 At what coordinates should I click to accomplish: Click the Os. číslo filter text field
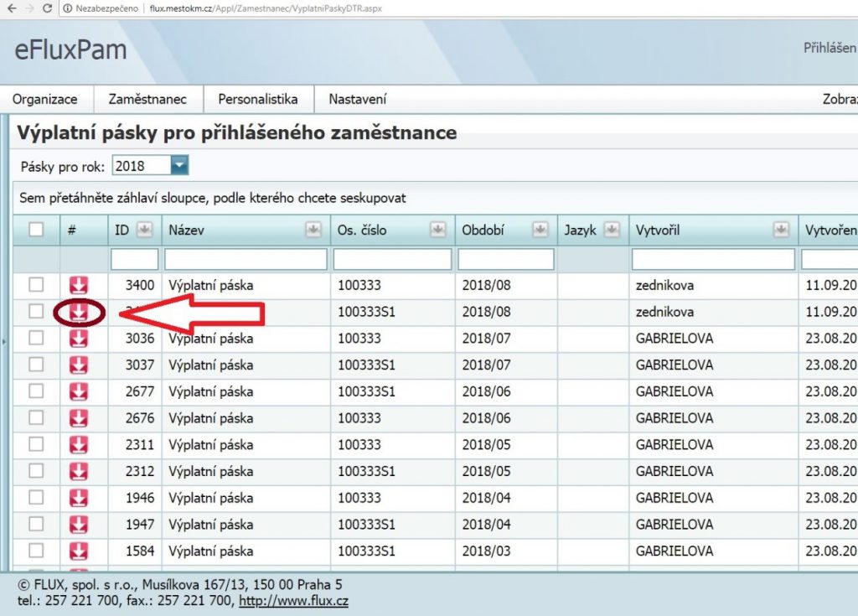[x=392, y=260]
